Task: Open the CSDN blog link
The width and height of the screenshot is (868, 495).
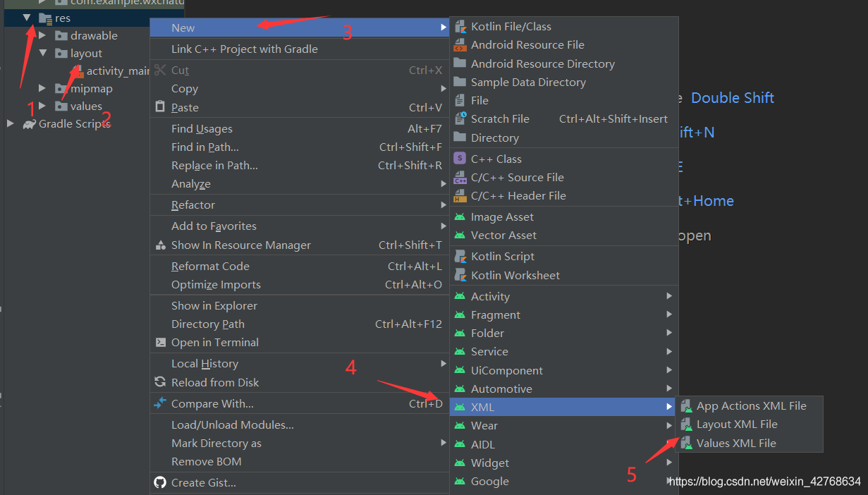Action: click(x=764, y=482)
